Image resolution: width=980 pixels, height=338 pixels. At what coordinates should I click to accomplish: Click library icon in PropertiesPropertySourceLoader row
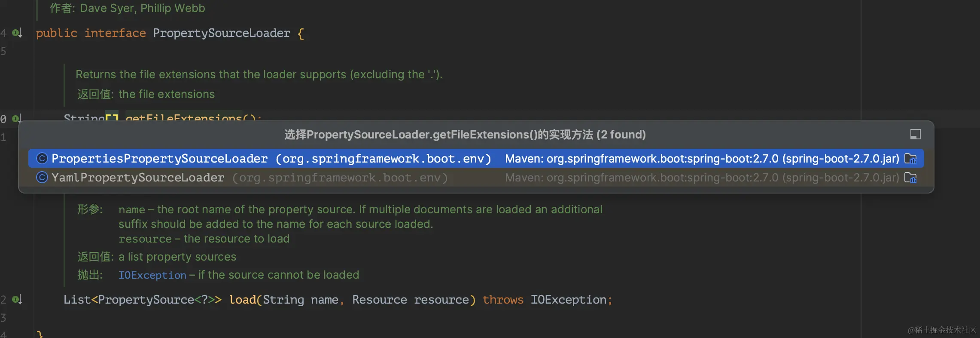(x=910, y=159)
